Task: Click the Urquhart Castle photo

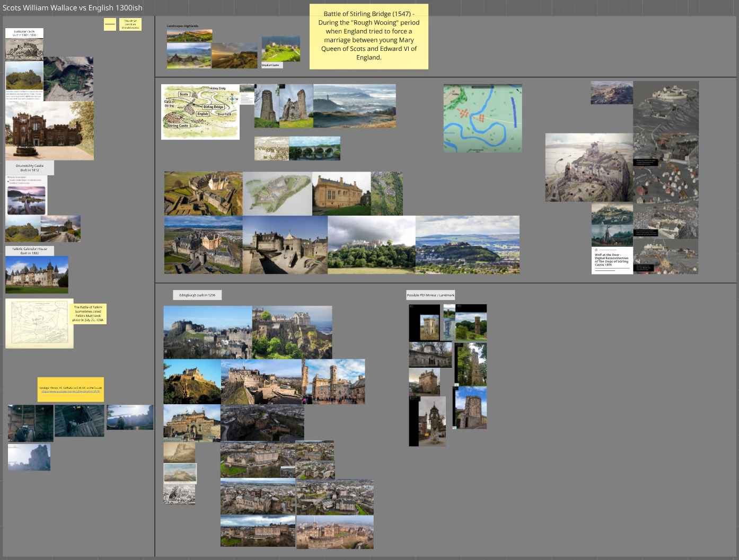Action: [280, 49]
